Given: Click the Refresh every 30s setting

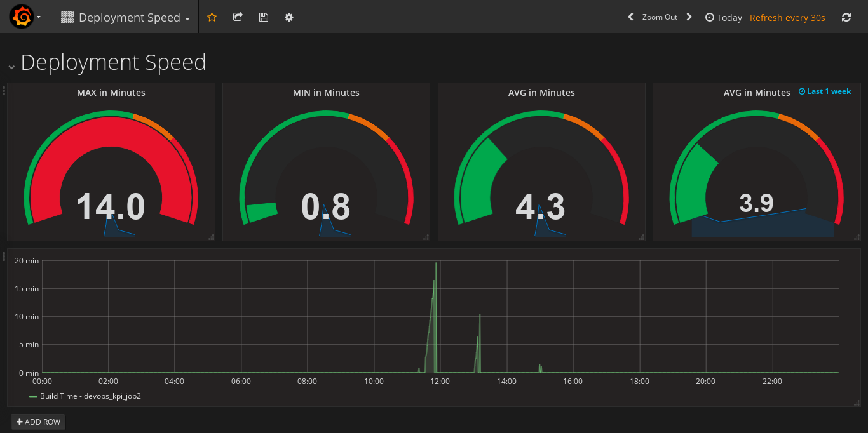Looking at the screenshot, I should coord(787,18).
